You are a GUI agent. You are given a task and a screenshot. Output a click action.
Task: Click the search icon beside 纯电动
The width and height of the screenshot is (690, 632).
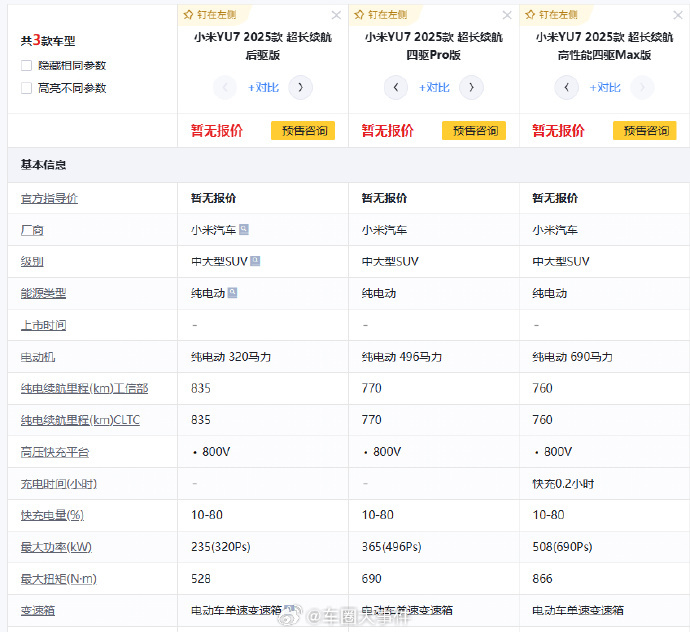232,293
